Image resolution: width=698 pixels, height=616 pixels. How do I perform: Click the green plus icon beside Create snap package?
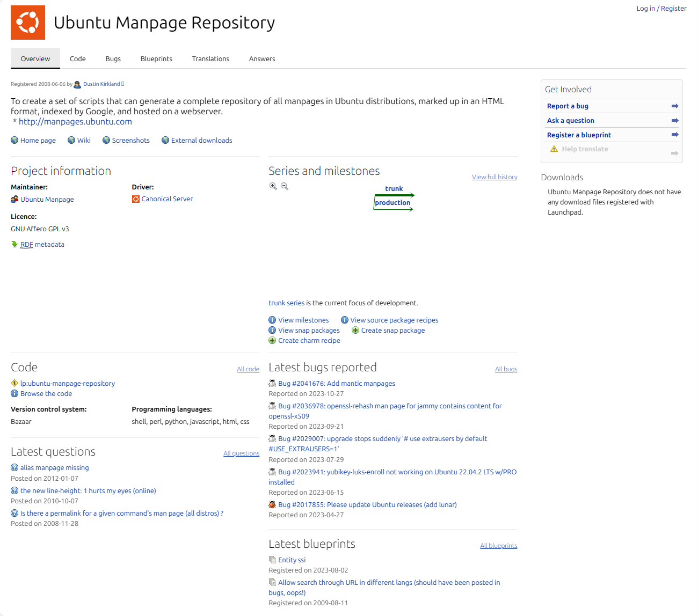[x=355, y=330]
